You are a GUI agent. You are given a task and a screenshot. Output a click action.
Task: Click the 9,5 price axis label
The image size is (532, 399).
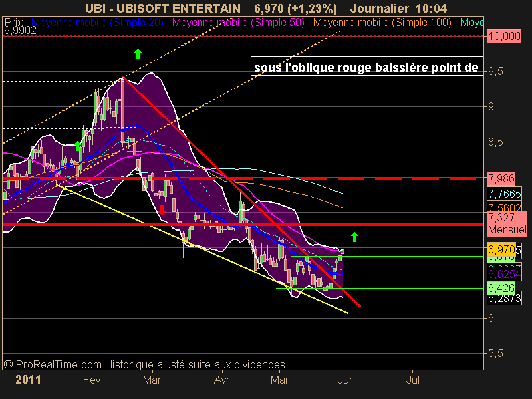coord(495,71)
